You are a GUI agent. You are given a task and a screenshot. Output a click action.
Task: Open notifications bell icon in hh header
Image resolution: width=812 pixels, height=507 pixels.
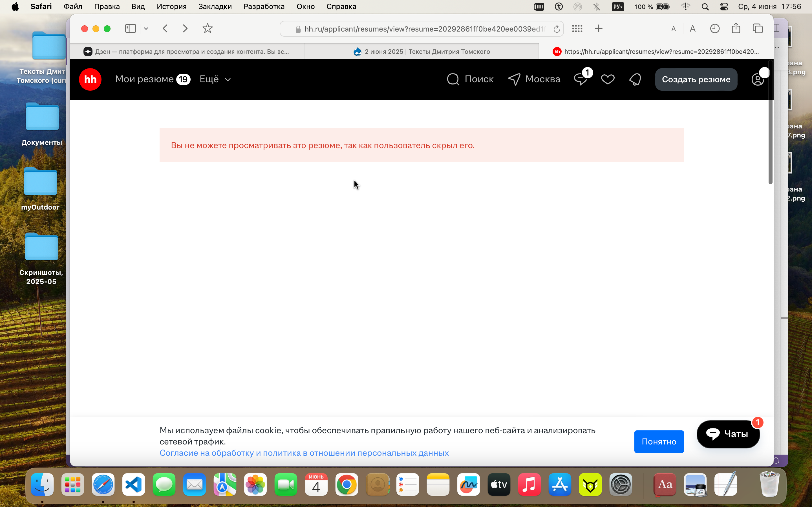coord(635,79)
